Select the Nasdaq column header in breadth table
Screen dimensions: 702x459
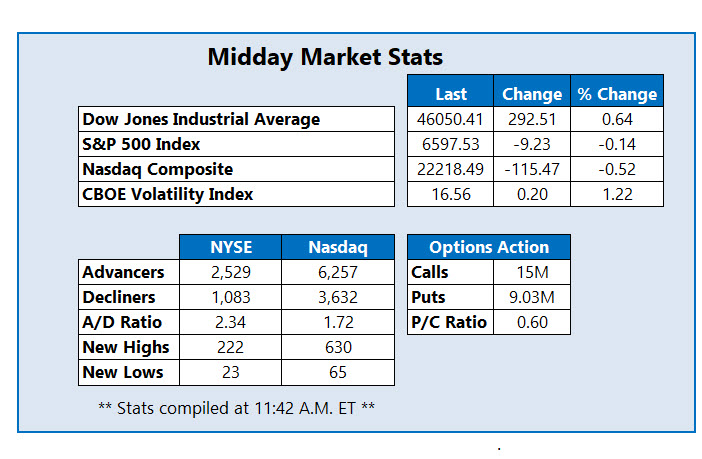(337, 247)
